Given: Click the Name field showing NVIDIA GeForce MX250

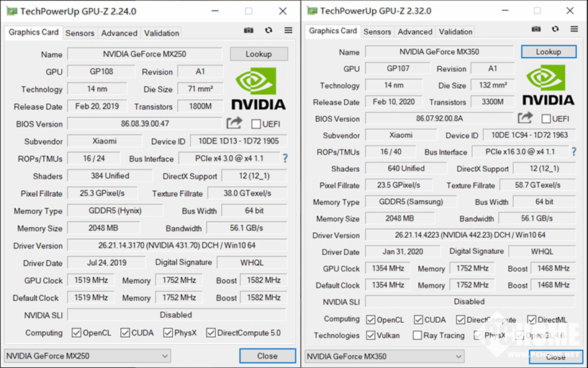Looking at the screenshot, I should click(145, 54).
